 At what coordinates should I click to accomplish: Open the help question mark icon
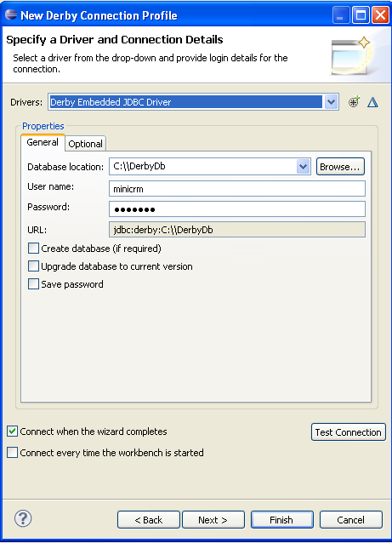coord(23,518)
